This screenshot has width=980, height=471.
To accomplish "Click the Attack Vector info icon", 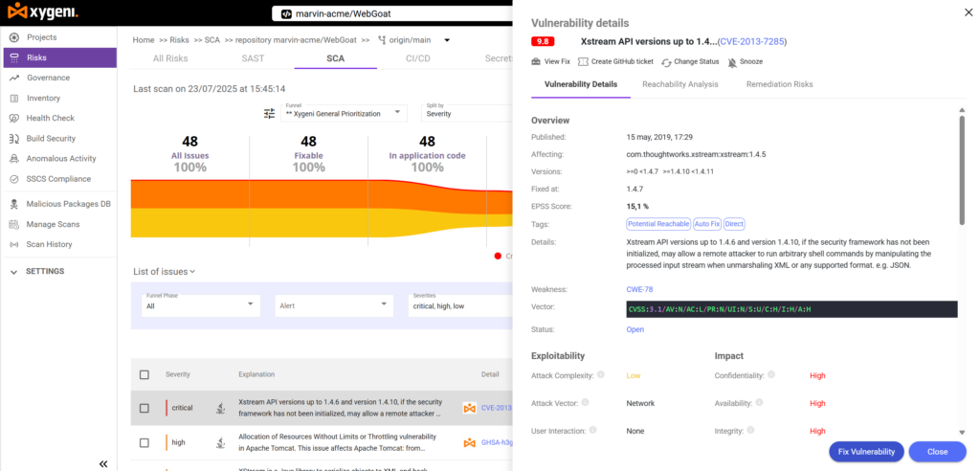I will [583, 403].
